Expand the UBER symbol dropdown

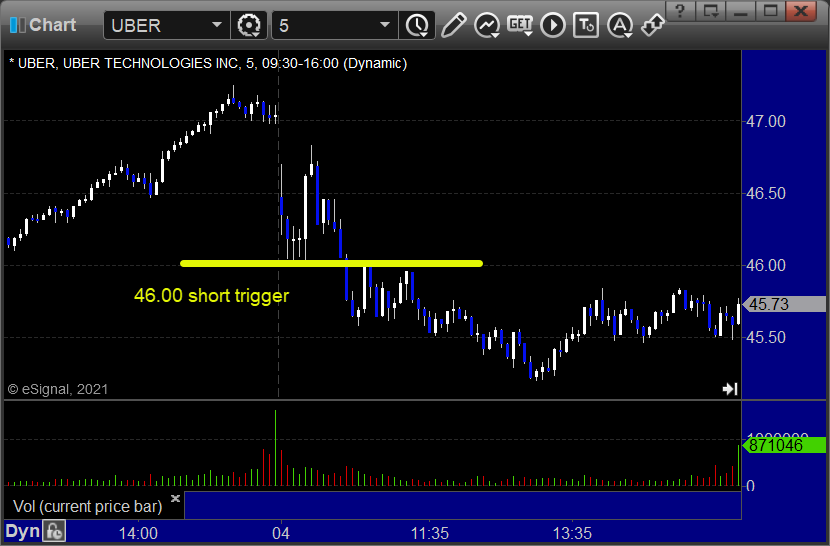tap(216, 25)
